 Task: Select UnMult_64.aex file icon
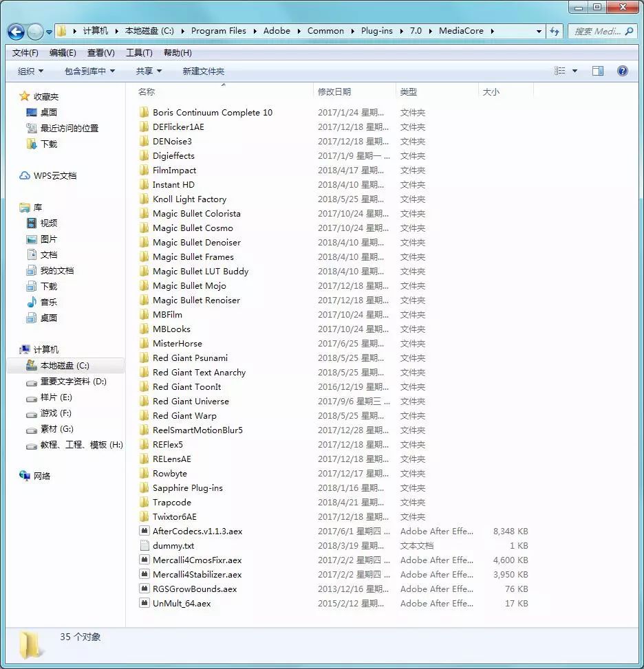[x=144, y=603]
